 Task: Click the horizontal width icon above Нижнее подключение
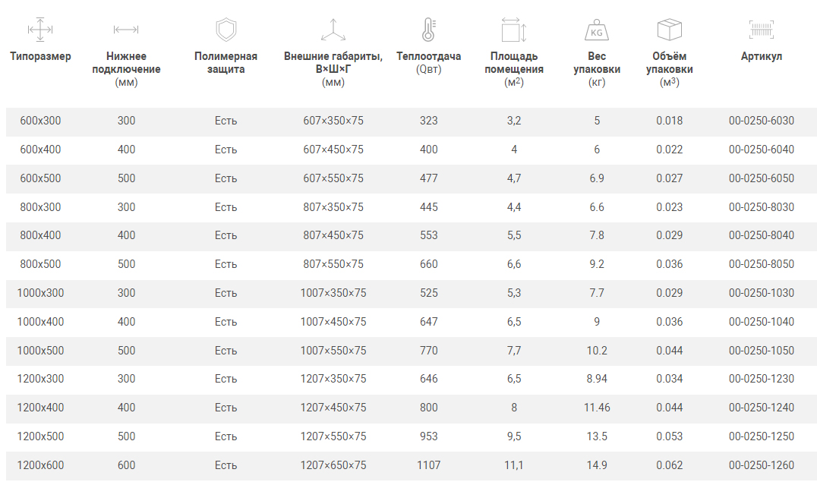click(126, 30)
